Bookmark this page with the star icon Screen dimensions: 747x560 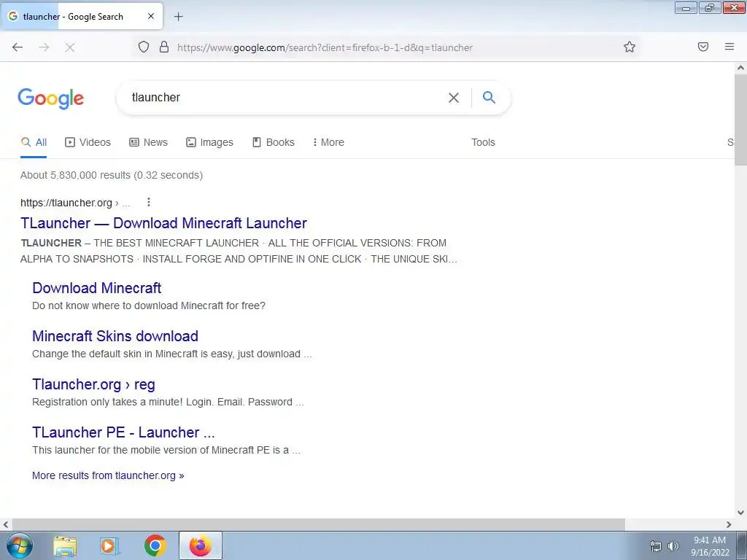pyautogui.click(x=630, y=47)
